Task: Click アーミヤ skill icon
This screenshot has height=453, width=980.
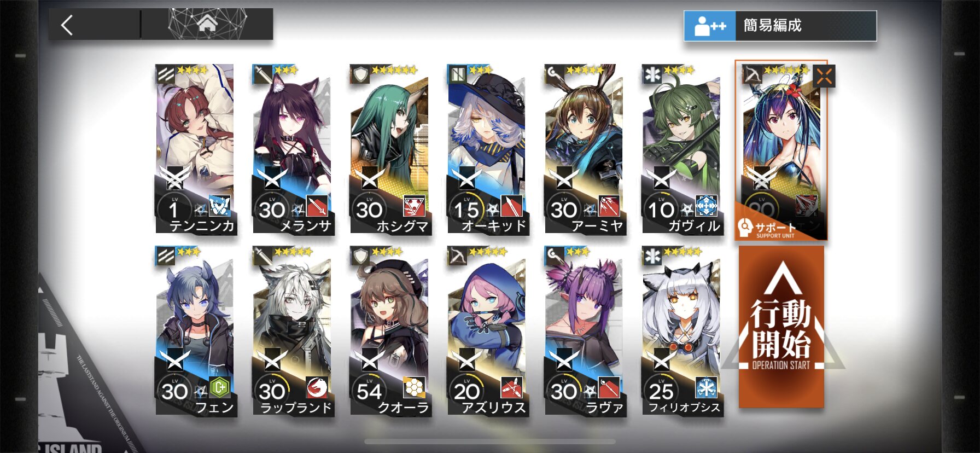Action: tap(609, 206)
